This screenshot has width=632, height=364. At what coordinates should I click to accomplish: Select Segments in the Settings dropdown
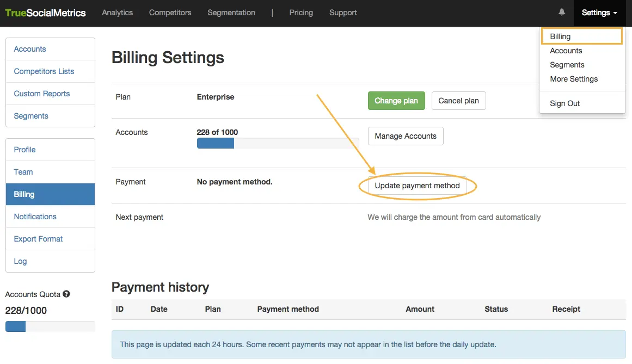[x=567, y=65]
